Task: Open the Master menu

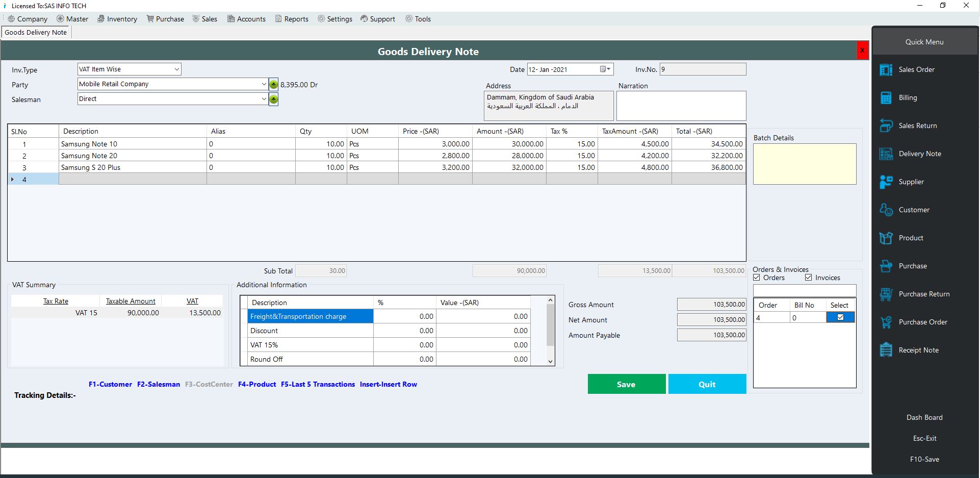Action: pos(72,19)
